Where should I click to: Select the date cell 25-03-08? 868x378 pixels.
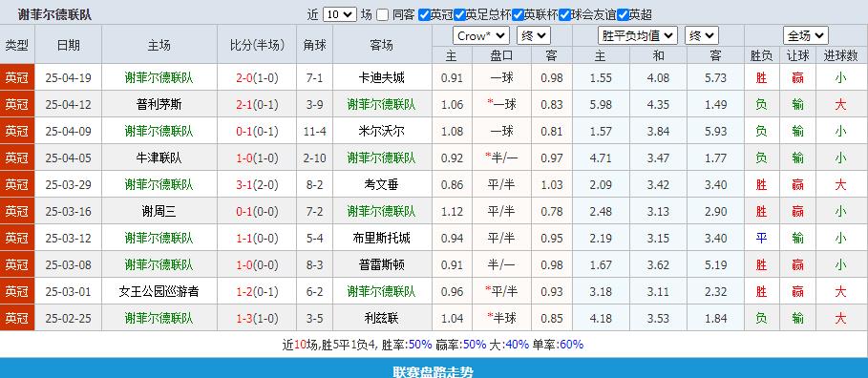coord(68,264)
